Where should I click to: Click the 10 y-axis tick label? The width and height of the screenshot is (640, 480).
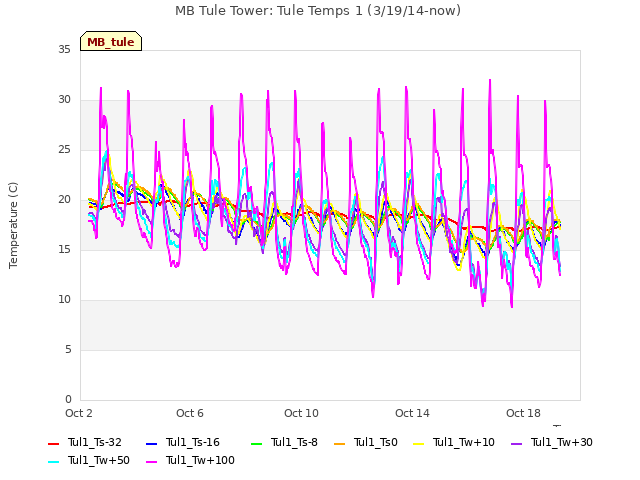(x=64, y=300)
